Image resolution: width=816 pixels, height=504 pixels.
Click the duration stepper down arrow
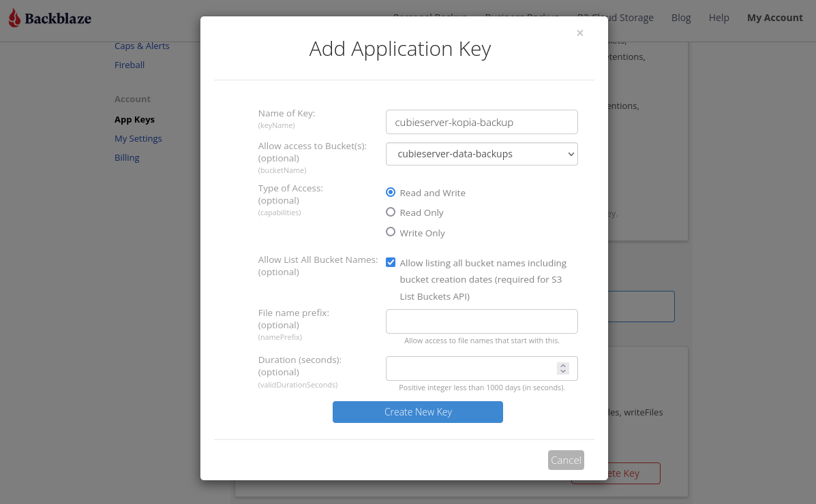pos(563,371)
